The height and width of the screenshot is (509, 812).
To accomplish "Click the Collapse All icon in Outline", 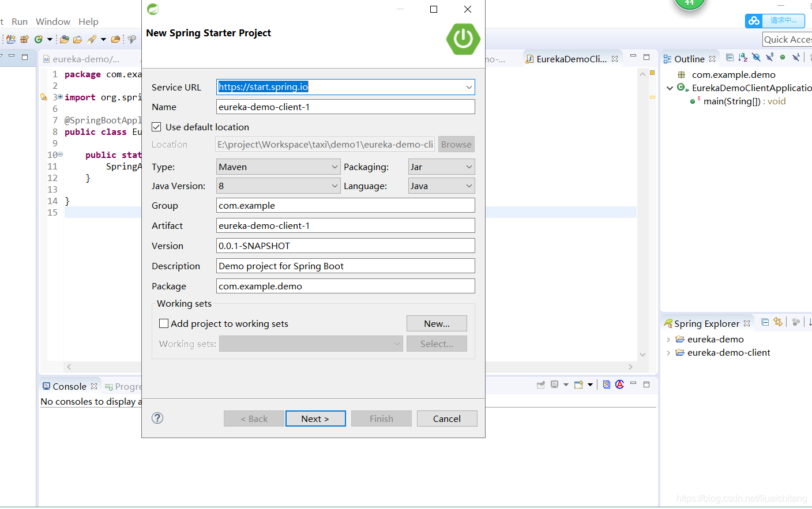I will [730, 57].
